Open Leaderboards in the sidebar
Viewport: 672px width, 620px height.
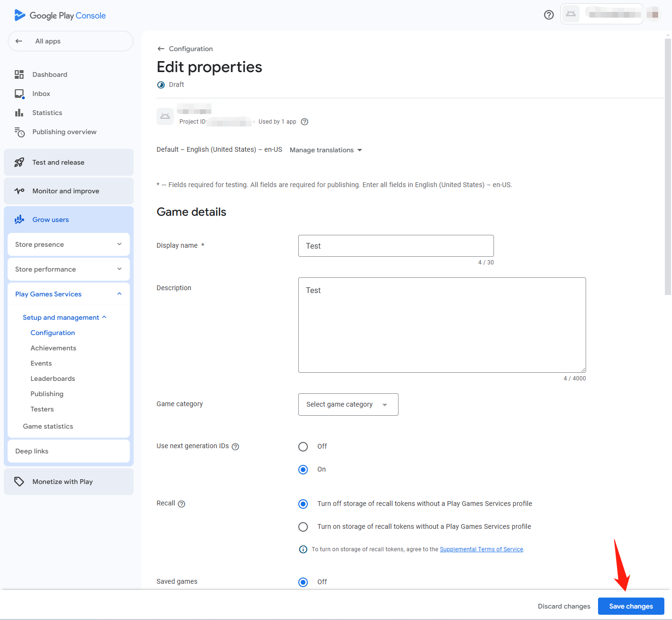pos(52,378)
